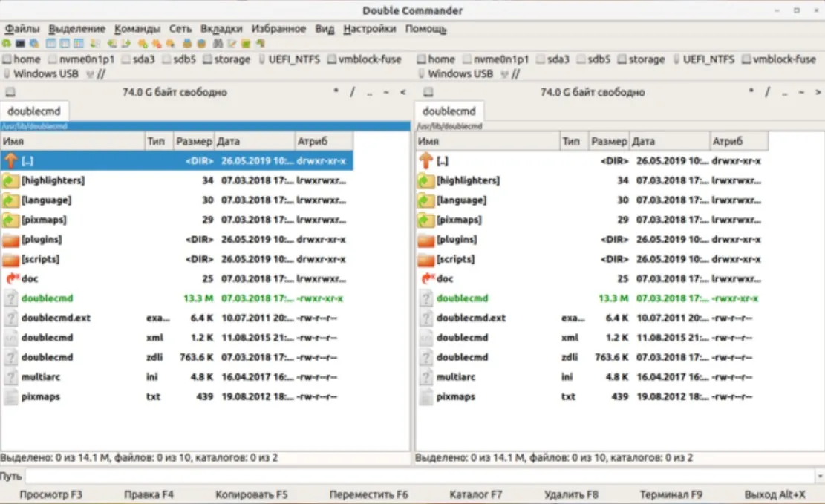Image resolution: width=825 pixels, height=504 pixels.
Task: Click the [scripts] folder icon in right panel
Action: click(x=425, y=259)
